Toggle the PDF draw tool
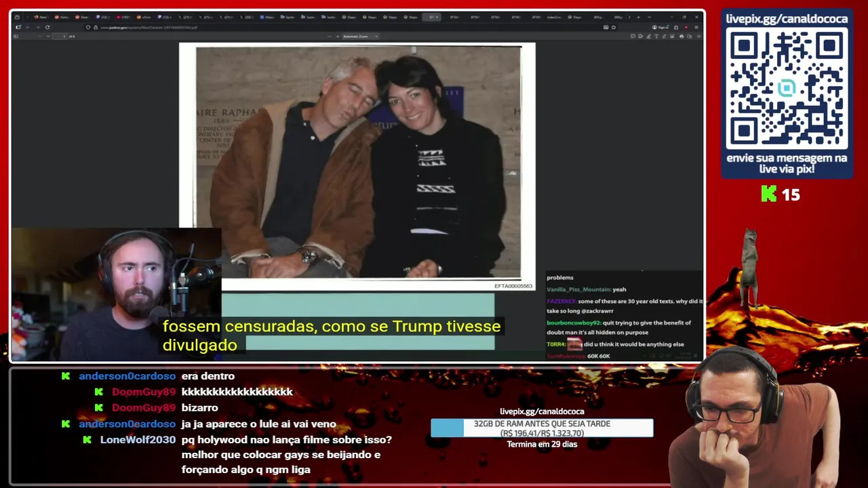Screen dimensions: 868x488 [x=665, y=36]
